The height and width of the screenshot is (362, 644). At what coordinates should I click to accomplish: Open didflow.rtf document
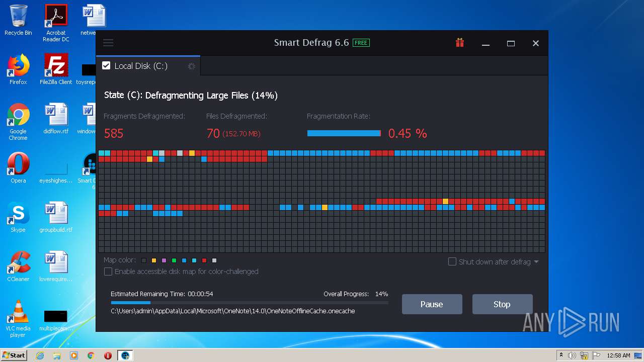click(x=56, y=119)
